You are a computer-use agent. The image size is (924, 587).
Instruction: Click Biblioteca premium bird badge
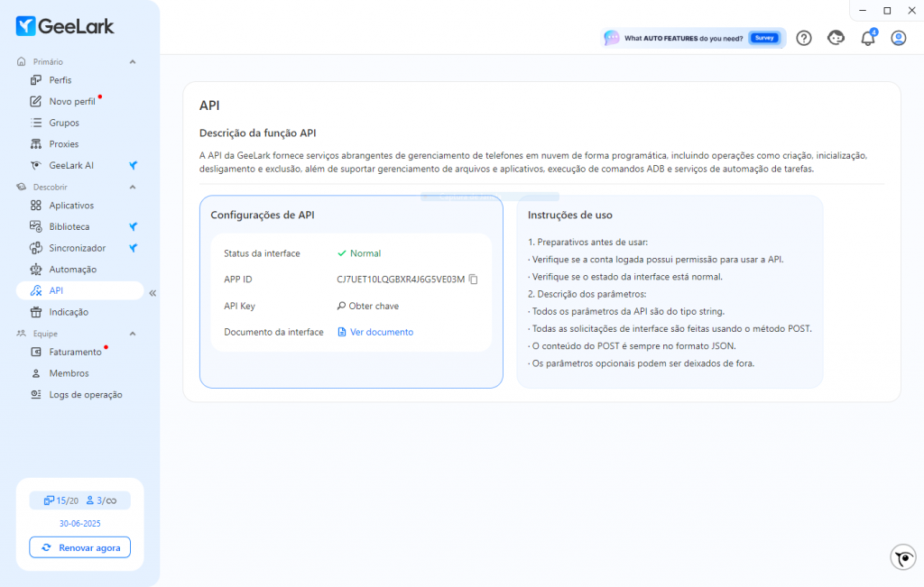pyautogui.click(x=134, y=226)
